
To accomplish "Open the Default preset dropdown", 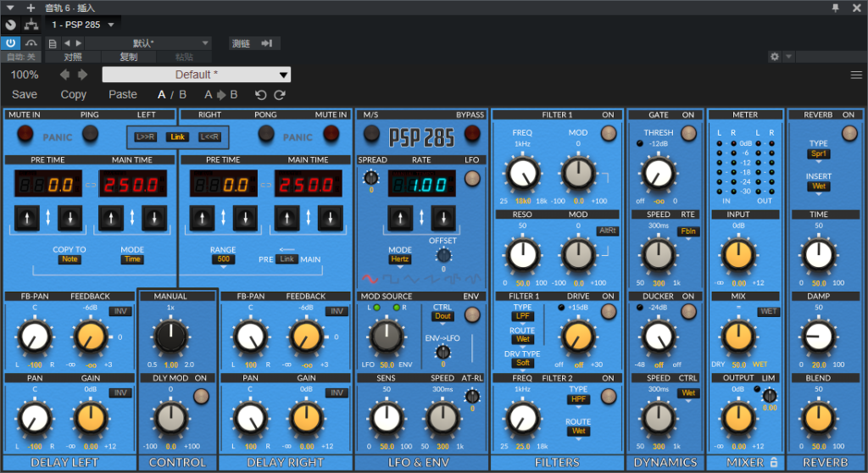I will point(197,75).
